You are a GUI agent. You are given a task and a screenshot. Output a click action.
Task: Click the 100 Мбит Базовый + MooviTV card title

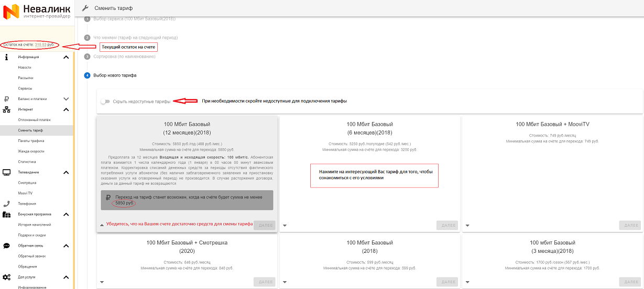pos(553,124)
